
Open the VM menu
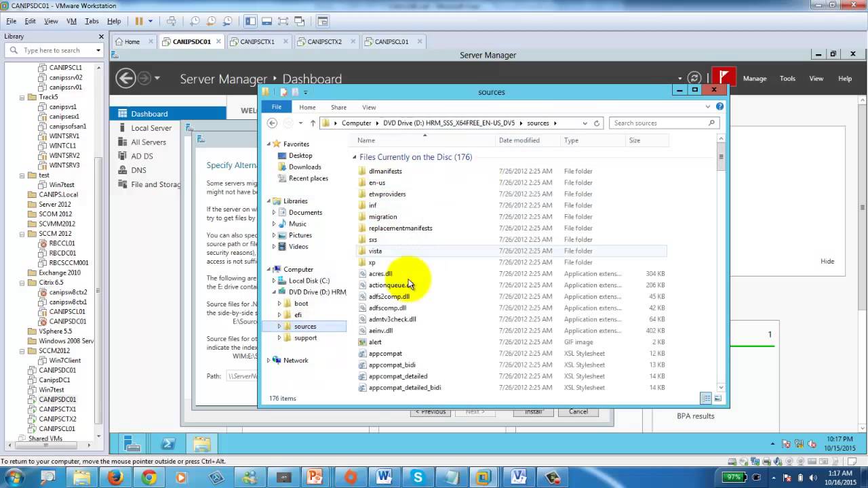[x=71, y=21]
